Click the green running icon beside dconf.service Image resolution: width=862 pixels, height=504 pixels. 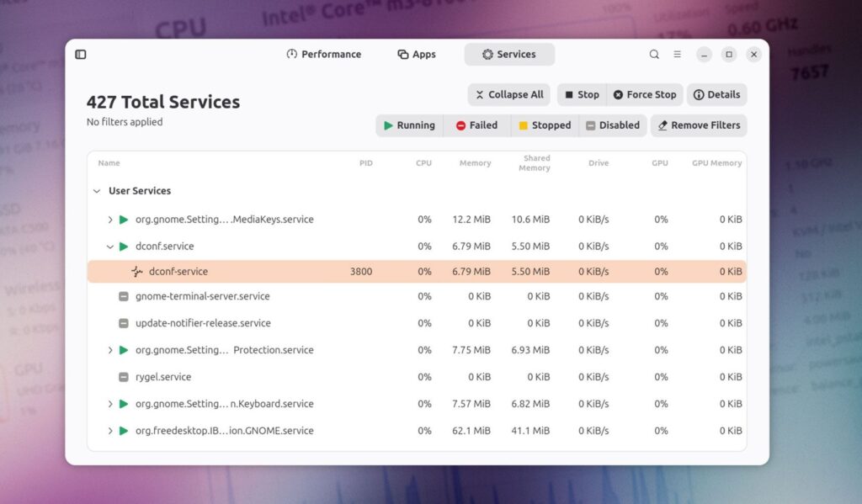pyautogui.click(x=124, y=247)
